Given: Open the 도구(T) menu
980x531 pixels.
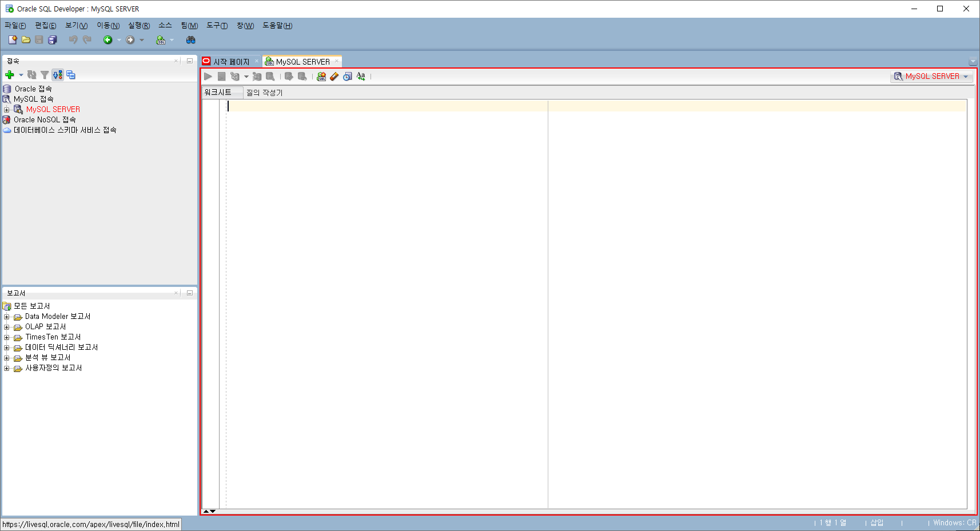Looking at the screenshot, I should pos(217,26).
